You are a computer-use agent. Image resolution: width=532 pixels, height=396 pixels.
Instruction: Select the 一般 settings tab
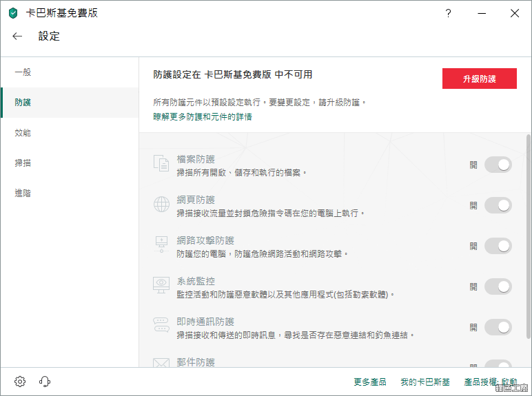click(70, 72)
